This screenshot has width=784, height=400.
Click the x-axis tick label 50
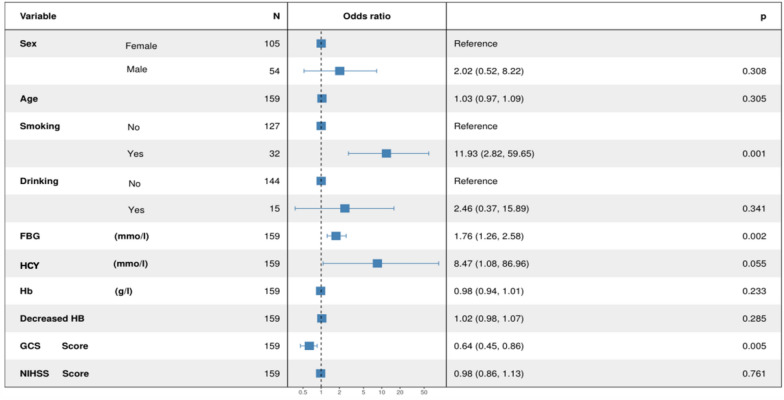(x=424, y=393)
